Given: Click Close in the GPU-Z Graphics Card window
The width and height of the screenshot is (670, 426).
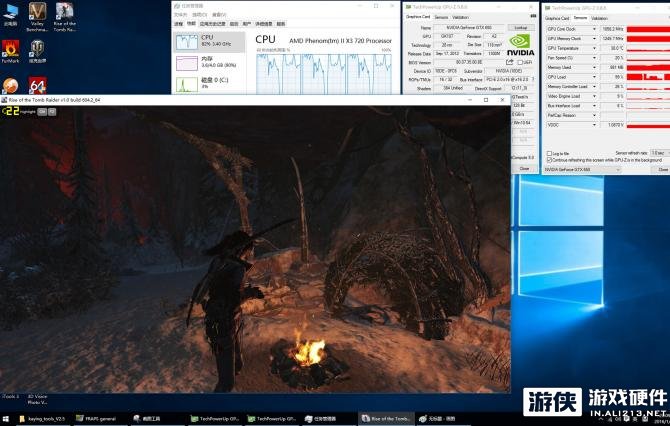Looking at the screenshot, I should click(x=524, y=169).
